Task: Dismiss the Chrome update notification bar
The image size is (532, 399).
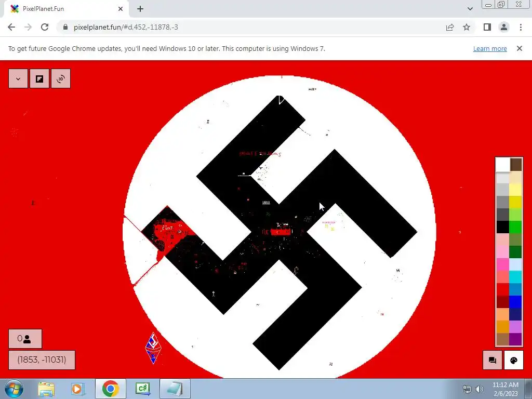Action: [x=519, y=48]
